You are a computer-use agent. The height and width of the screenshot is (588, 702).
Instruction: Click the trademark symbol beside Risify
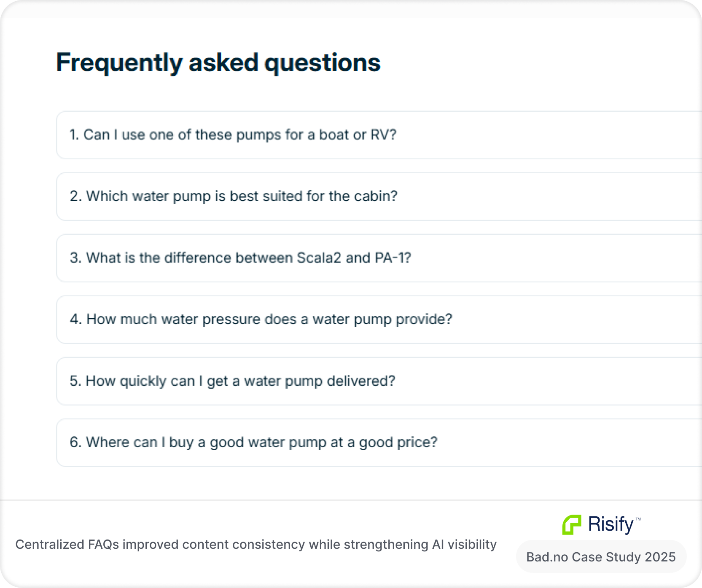point(638,519)
